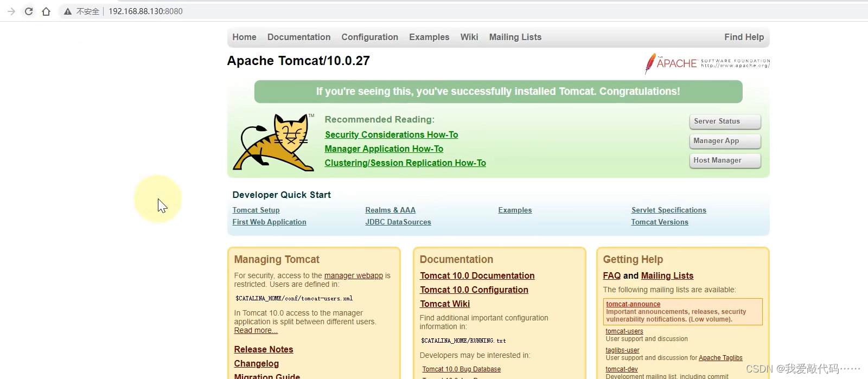Click the Apache Software Foundation feather logo

click(707, 63)
